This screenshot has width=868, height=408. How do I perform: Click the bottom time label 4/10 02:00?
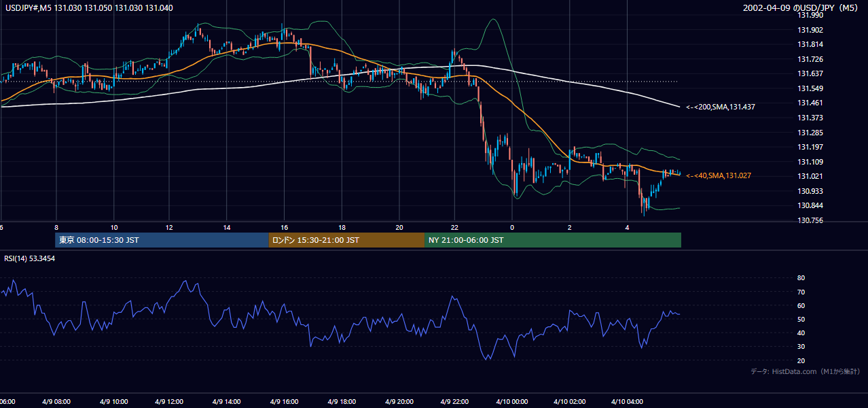(569, 402)
